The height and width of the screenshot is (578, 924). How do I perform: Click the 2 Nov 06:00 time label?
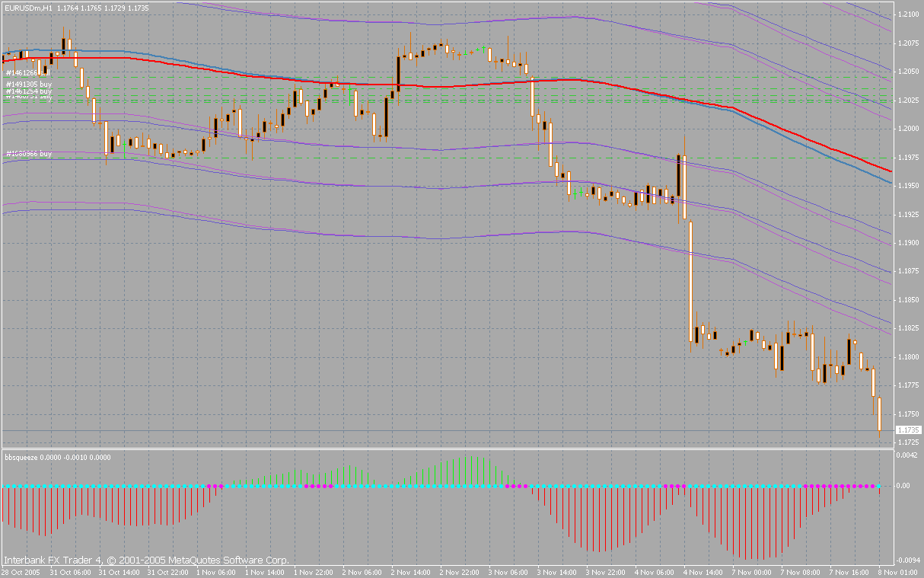click(363, 572)
